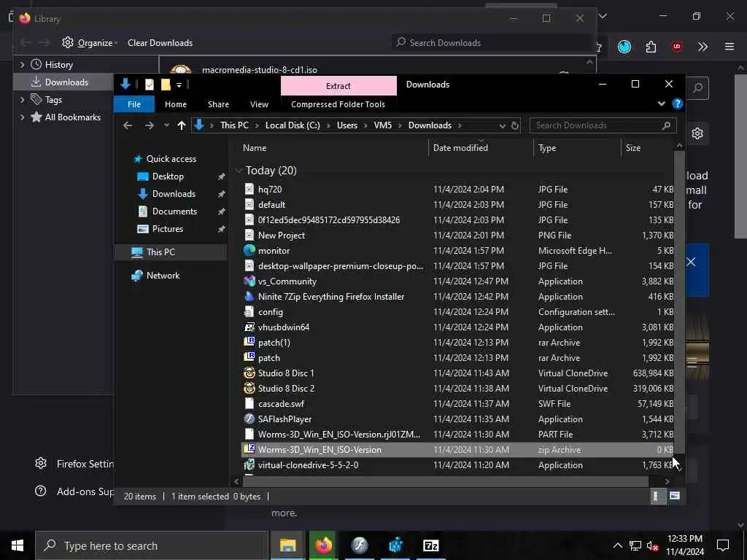
Task: Click the pink Extract contextual tab
Action: (338, 86)
